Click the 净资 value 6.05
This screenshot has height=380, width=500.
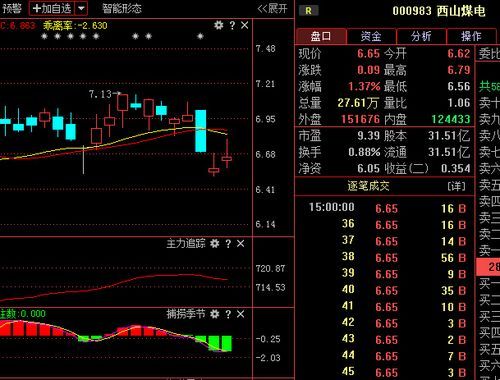pos(368,168)
